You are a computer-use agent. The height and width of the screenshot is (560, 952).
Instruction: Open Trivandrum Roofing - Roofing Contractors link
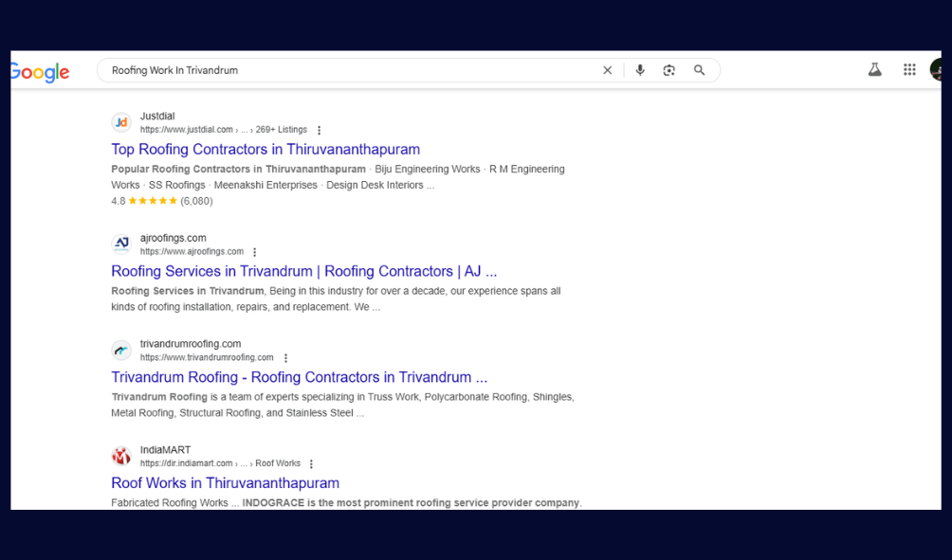(300, 377)
